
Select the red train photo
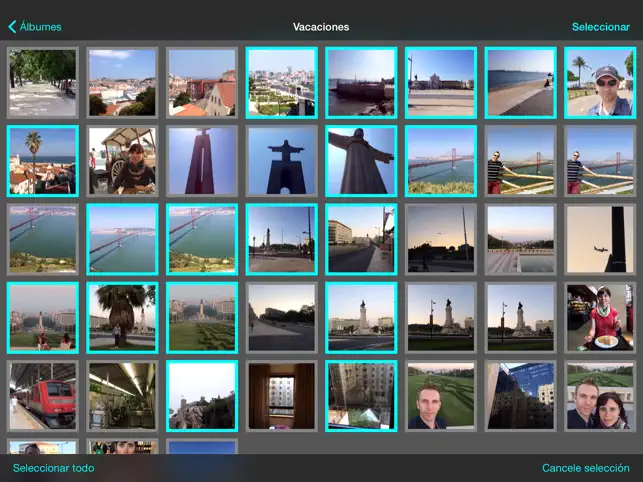42,396
